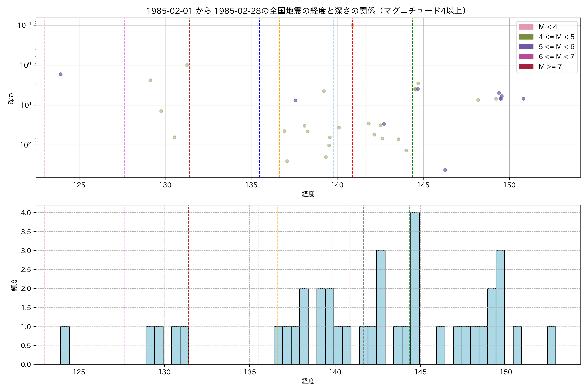Select the scatter point at the 10⁻¹ depth line
This screenshot has width=588, height=392.
pyautogui.click(x=352, y=25)
